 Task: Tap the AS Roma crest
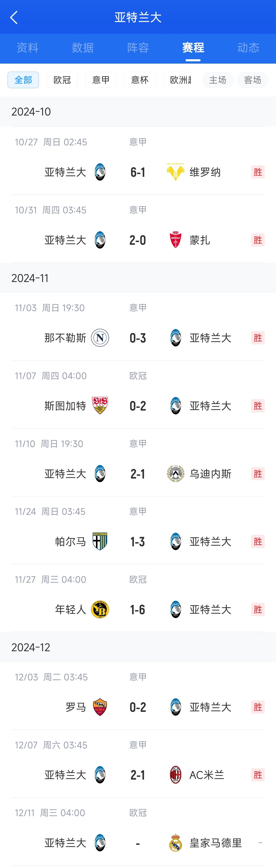coord(100,707)
